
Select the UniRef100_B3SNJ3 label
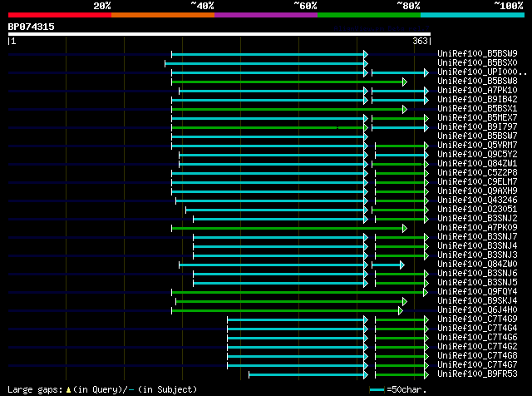click(x=477, y=255)
